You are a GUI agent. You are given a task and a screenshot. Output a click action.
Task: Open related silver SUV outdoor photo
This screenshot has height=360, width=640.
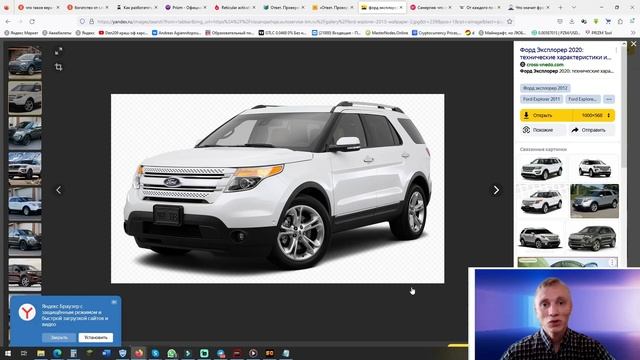tap(594, 201)
